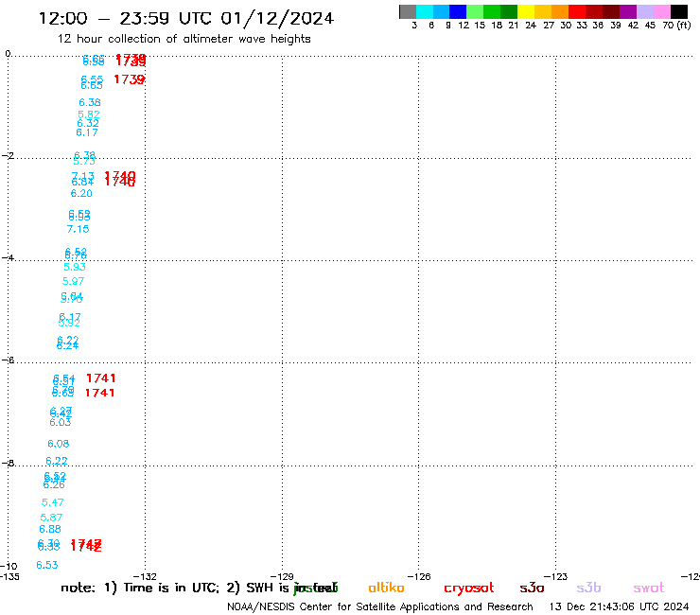Click the 'note: 1) Time is in UTC' text
This screenshot has height=615, width=700.
pos(140,588)
